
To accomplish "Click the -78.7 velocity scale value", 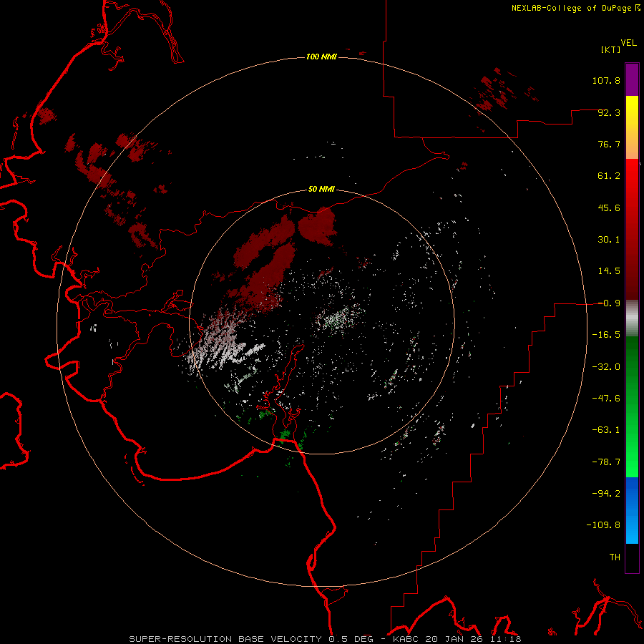I will (606, 462).
